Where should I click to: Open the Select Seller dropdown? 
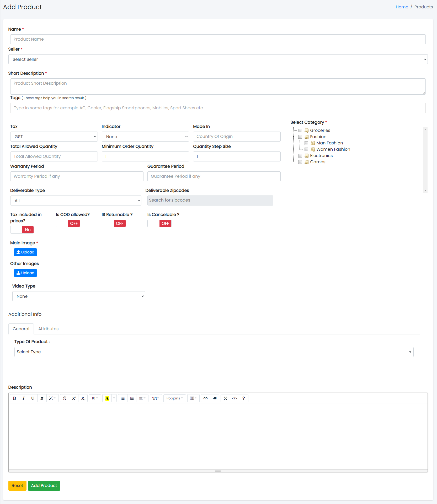click(x=218, y=59)
